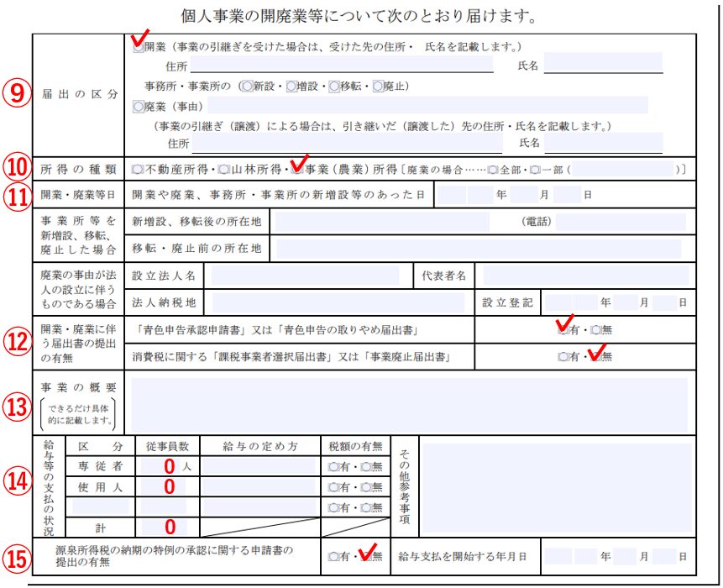The width and height of the screenshot is (723, 588).
Task: Check the 不動産所得 income type box
Action: point(137,170)
